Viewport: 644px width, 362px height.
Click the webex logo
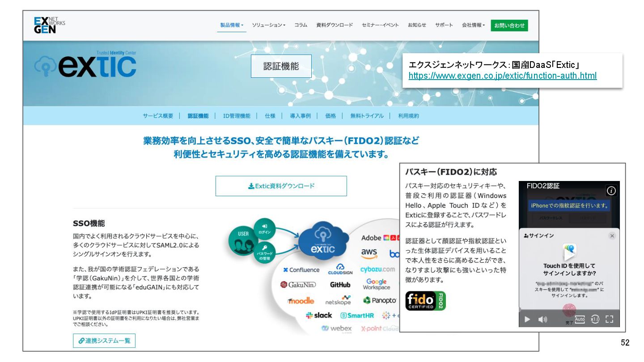coord(337,329)
